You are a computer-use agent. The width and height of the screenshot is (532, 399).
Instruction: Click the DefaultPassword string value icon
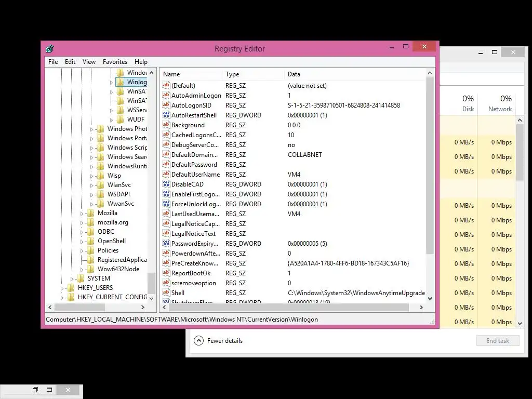pos(166,164)
